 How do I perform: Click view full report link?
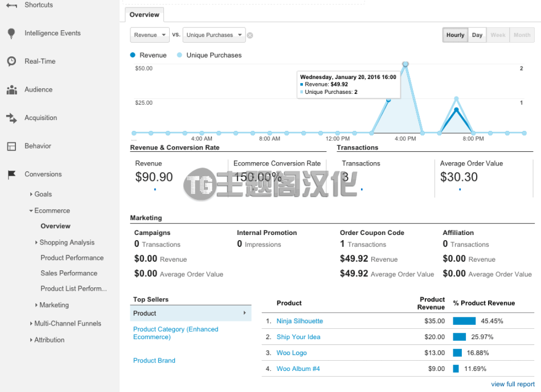(x=513, y=384)
